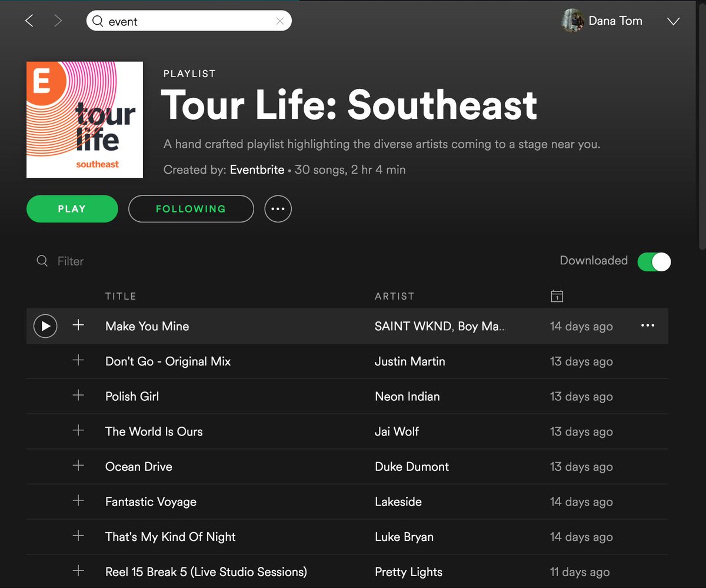Image resolution: width=706 pixels, height=588 pixels.
Task: Select Reel 15 Break 5 title
Action: (x=206, y=572)
